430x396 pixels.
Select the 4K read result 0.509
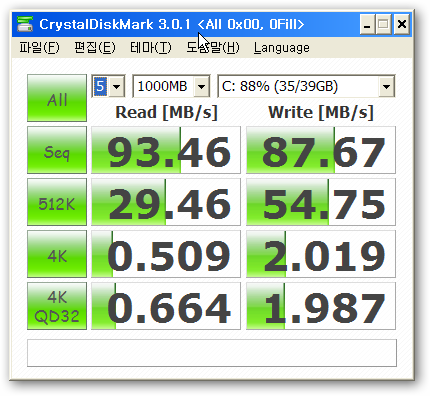(166, 254)
